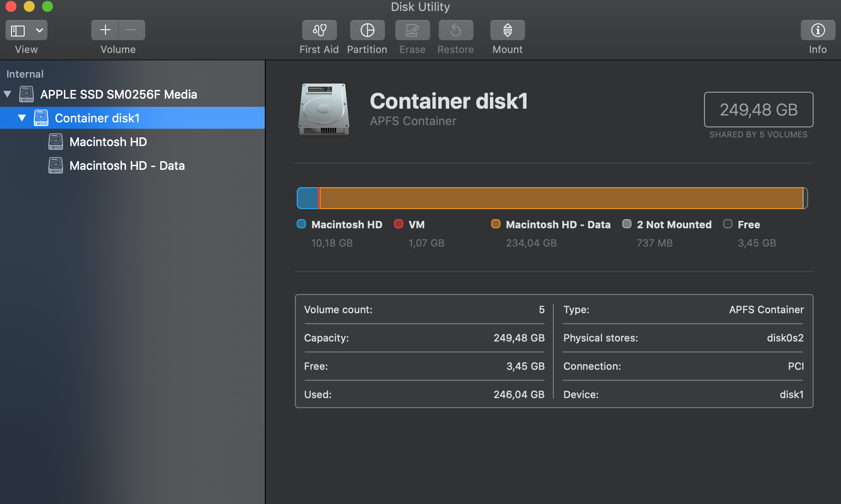This screenshot has width=841, height=504.
Task: Open the Info panel
Action: [817, 30]
